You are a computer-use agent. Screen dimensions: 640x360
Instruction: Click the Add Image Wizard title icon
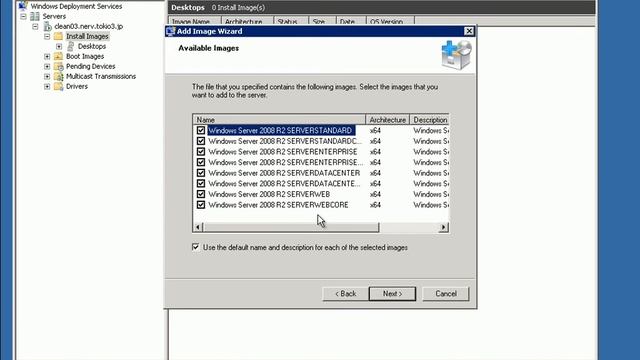point(171,31)
